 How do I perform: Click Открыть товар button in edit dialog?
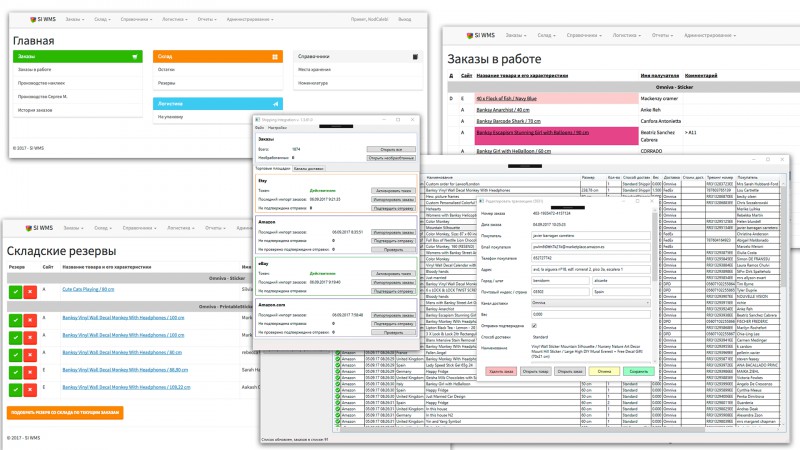pyautogui.click(x=535, y=371)
